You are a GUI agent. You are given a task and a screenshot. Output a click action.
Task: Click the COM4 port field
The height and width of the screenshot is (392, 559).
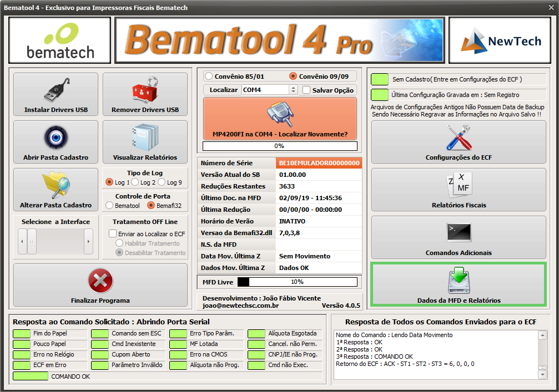pos(265,90)
